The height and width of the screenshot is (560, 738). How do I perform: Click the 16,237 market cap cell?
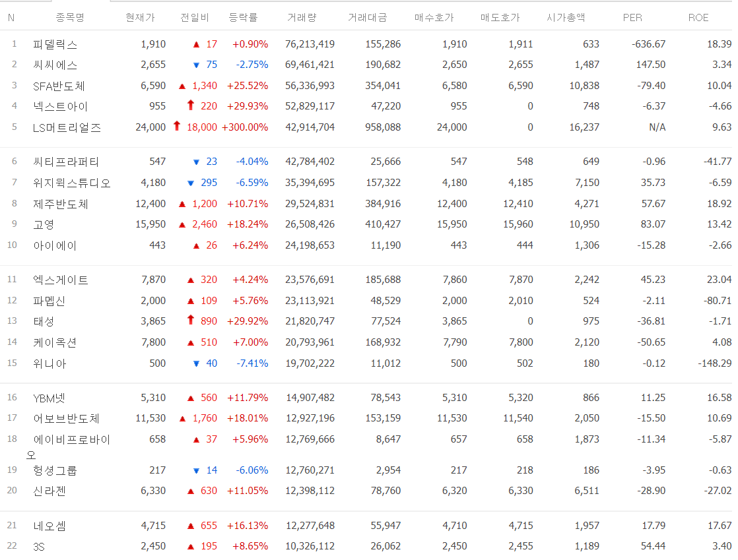584,127
